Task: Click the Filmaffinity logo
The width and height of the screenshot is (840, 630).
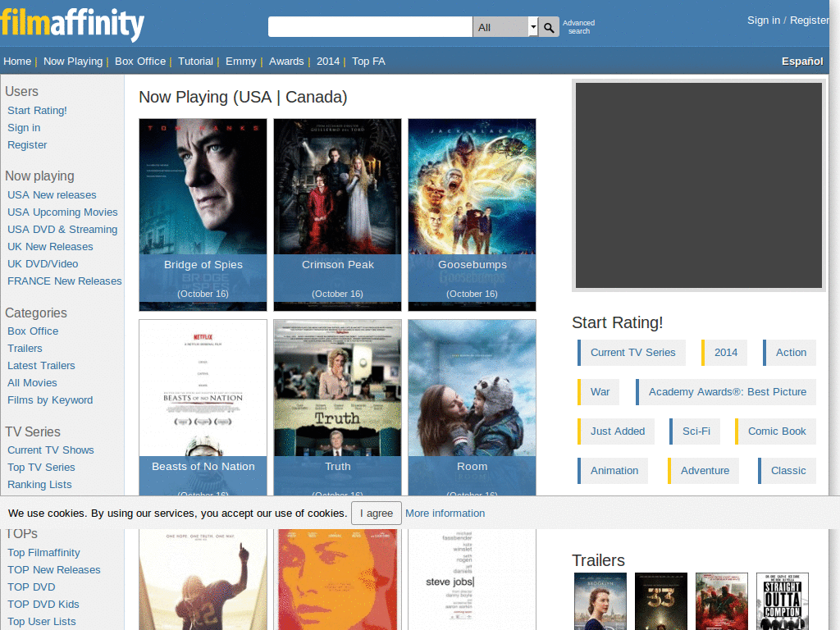Action: 72,24
